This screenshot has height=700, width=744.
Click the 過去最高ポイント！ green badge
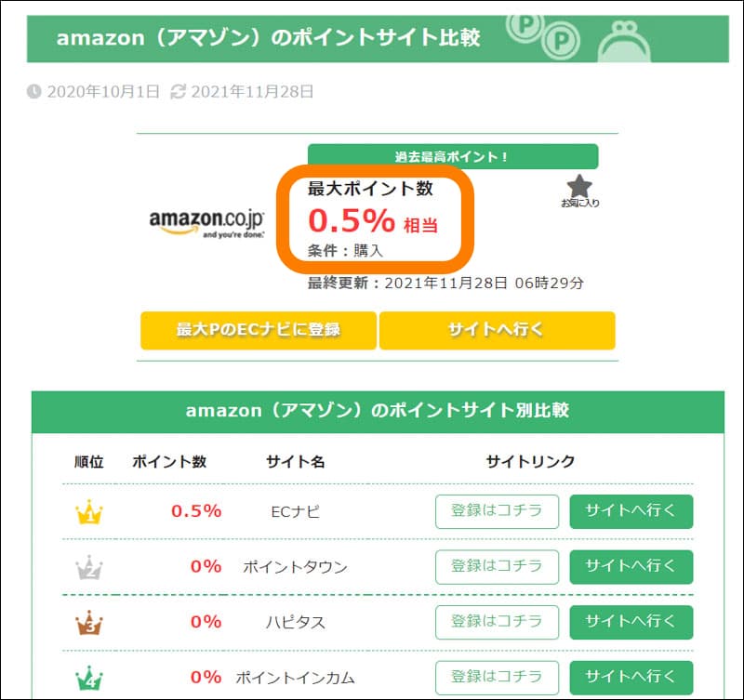453,156
